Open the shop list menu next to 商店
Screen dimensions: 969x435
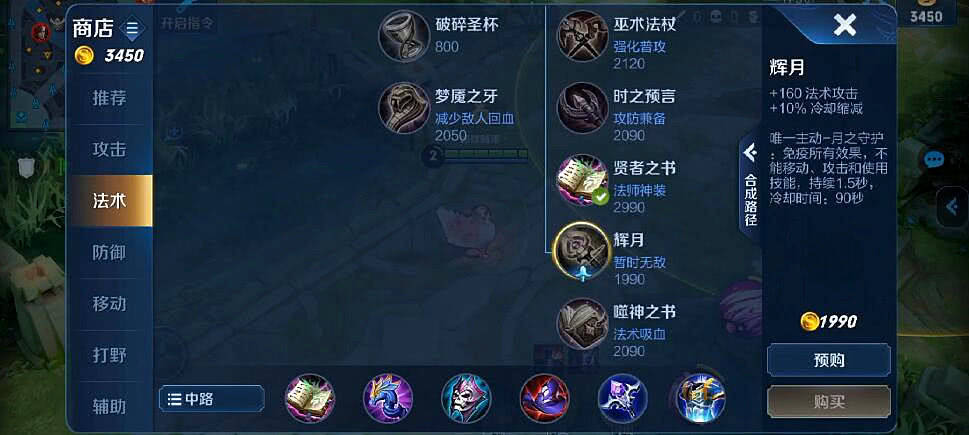132,28
